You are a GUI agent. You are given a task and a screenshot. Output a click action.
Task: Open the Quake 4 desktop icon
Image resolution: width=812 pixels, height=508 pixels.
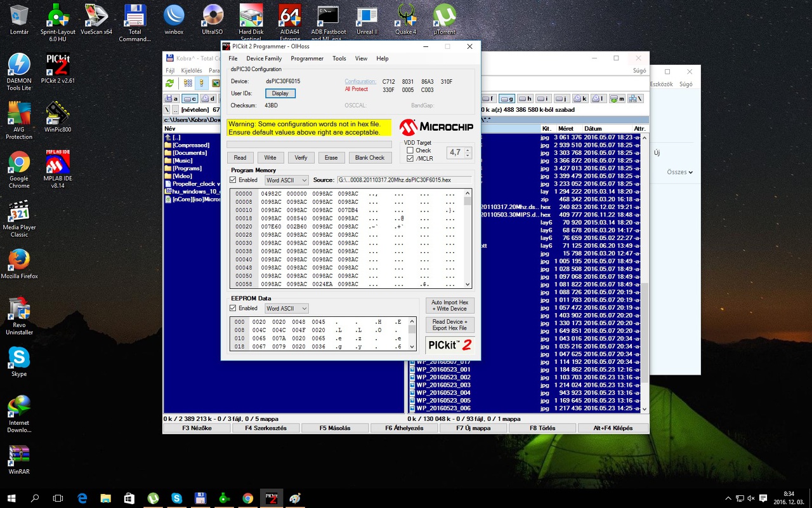pos(406,19)
